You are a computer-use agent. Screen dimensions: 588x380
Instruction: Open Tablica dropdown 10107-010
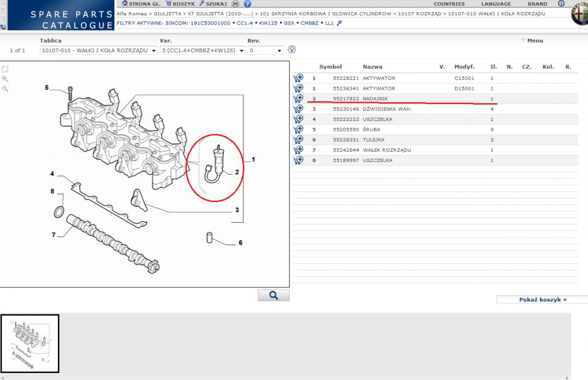click(x=98, y=50)
